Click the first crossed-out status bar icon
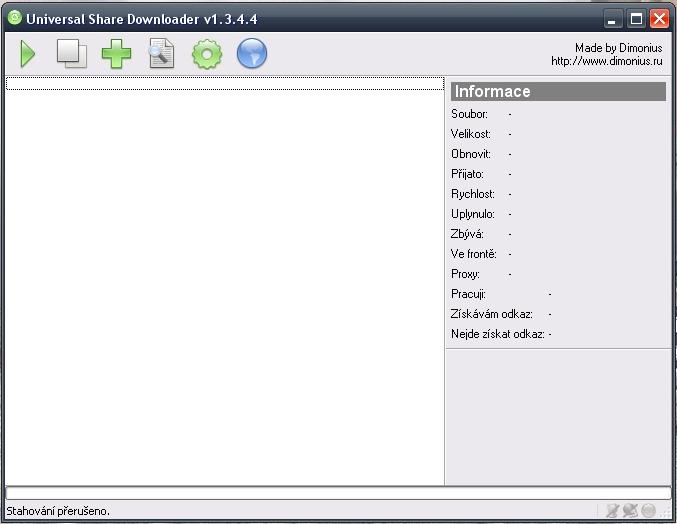 coord(612,511)
